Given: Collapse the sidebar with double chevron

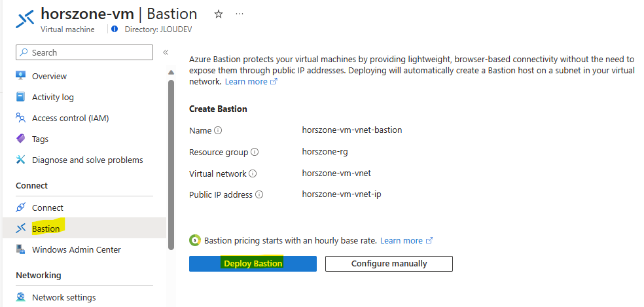Looking at the screenshot, I should pos(166,52).
